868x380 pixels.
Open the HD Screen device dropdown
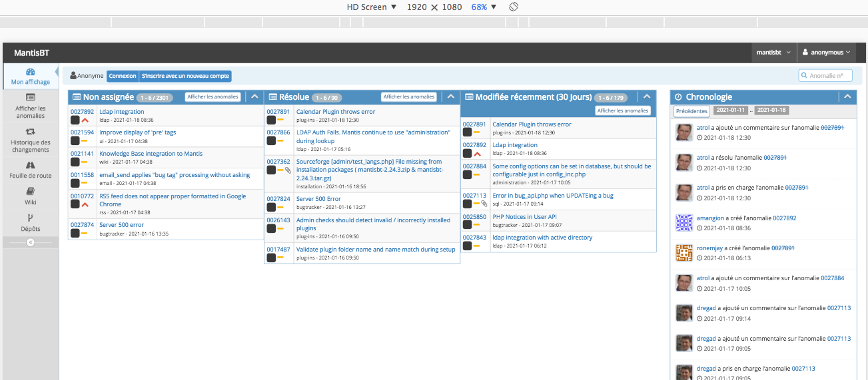coord(372,7)
